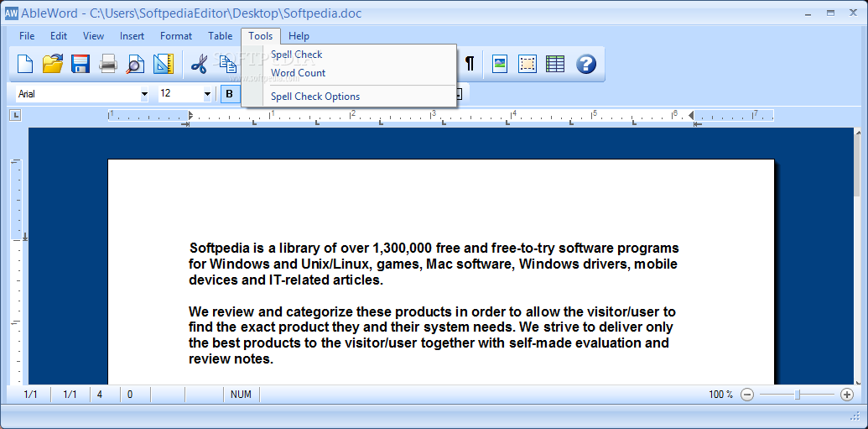868x429 pixels.
Task: Insert a table via grid icon
Action: (555, 64)
